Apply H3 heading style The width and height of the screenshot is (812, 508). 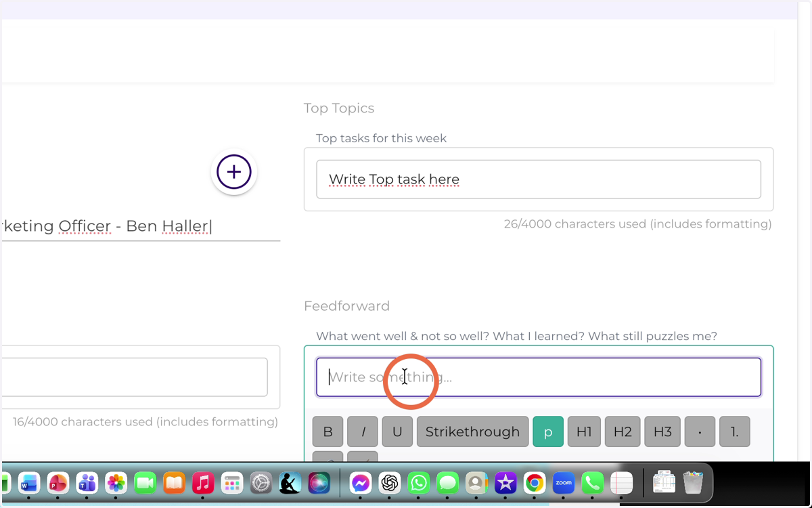(662, 431)
